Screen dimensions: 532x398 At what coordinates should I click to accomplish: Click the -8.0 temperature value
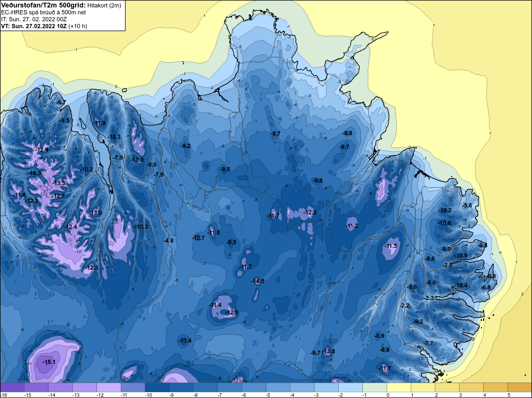tap(152, 164)
